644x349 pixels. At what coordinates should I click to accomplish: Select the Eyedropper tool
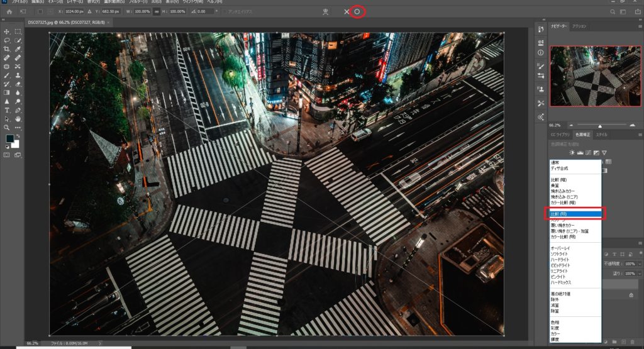[x=18, y=48]
